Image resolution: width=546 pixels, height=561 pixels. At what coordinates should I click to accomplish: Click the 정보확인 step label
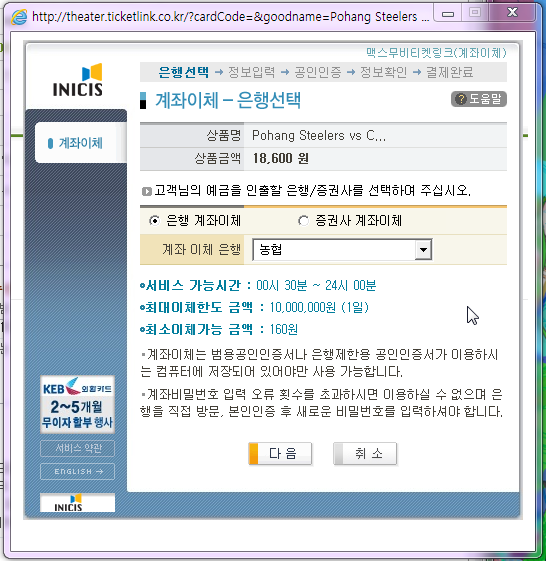[384, 72]
